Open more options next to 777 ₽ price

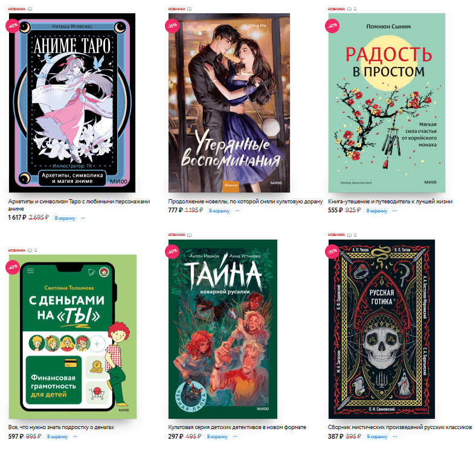[x=237, y=211]
